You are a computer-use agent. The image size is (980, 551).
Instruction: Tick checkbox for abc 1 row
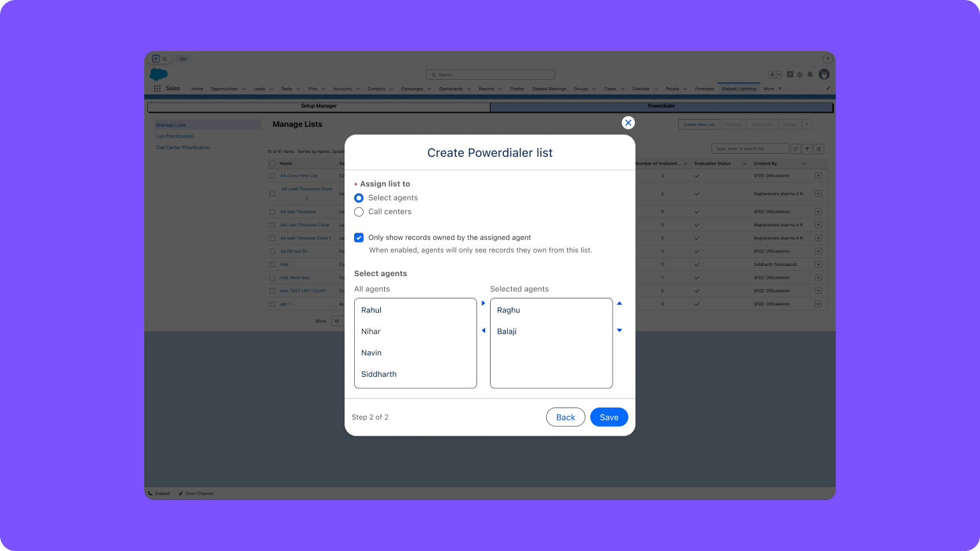coord(272,304)
